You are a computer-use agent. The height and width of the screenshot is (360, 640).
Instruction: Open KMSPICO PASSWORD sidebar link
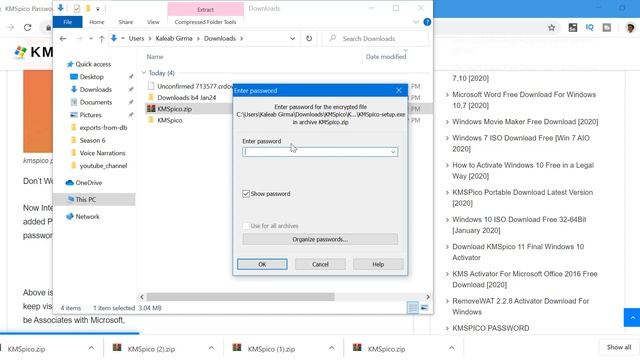491,328
